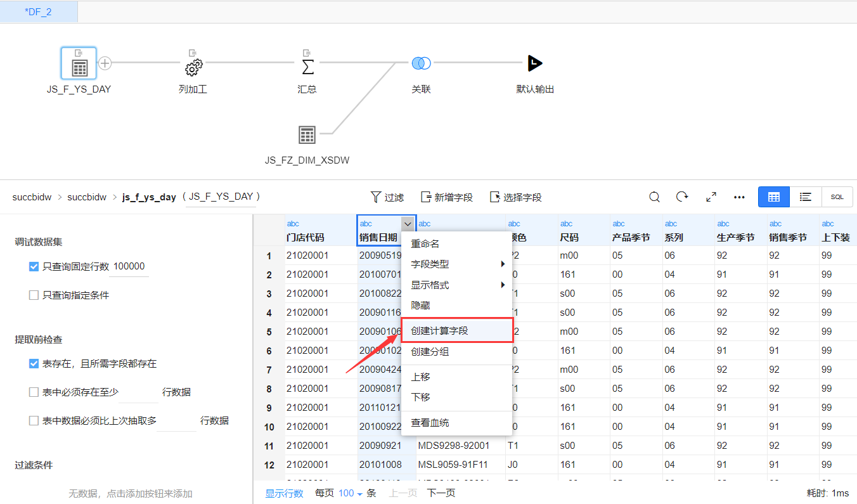Choose 重命名 from the context menu
Screen dimensions: 857x504
tap(456, 244)
